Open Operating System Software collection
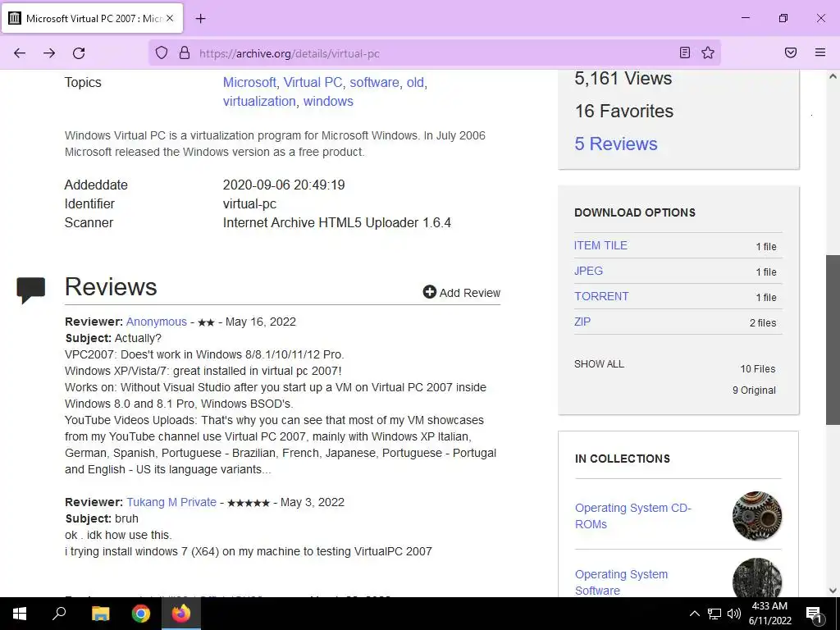The width and height of the screenshot is (840, 630). 621,582
